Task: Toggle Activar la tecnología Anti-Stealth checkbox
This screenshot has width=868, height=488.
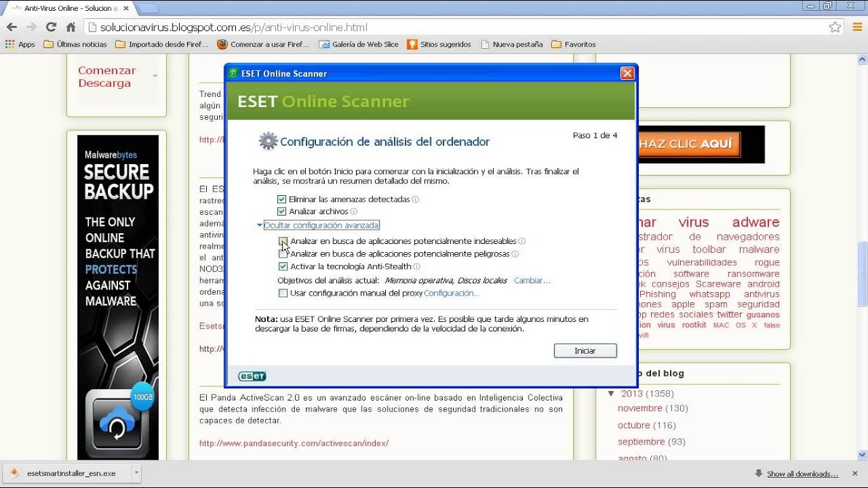Action: click(x=283, y=267)
